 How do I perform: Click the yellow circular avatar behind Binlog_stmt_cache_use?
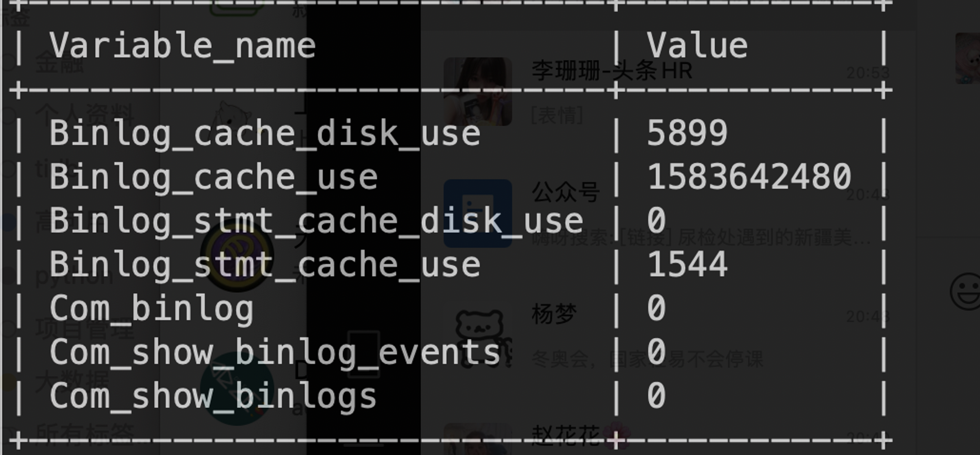point(237,255)
